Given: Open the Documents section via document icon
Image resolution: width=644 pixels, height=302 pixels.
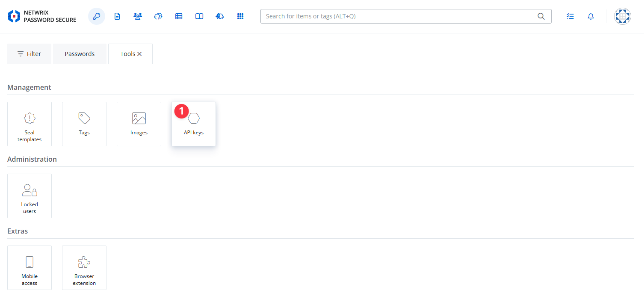Looking at the screenshot, I should (x=117, y=16).
